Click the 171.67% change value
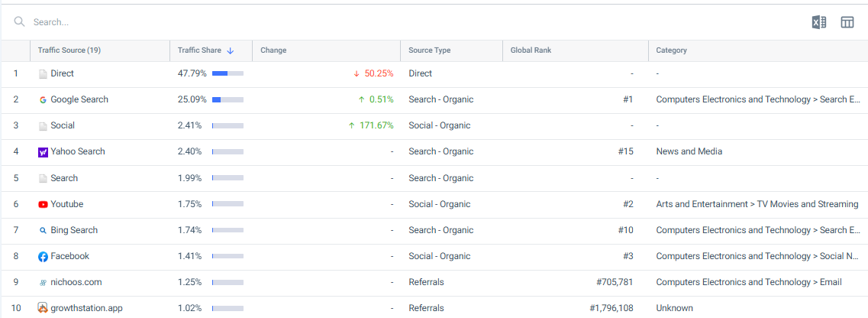 point(376,125)
